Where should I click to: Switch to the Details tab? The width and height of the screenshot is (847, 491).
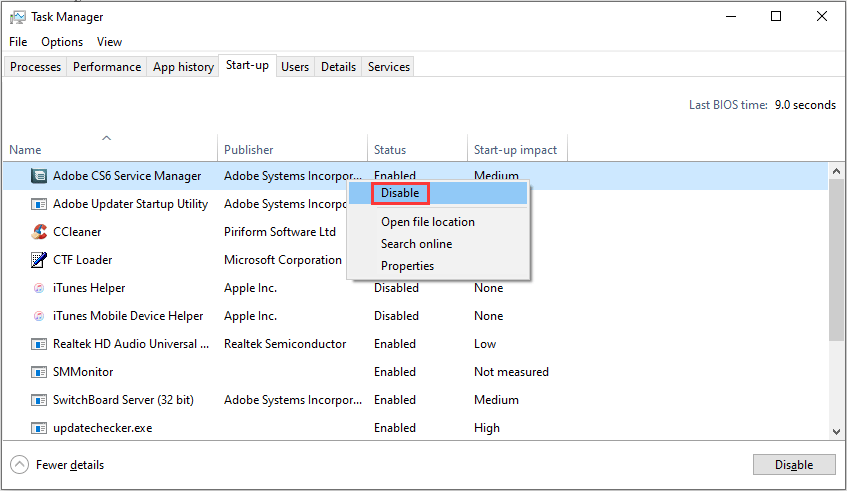click(x=339, y=67)
